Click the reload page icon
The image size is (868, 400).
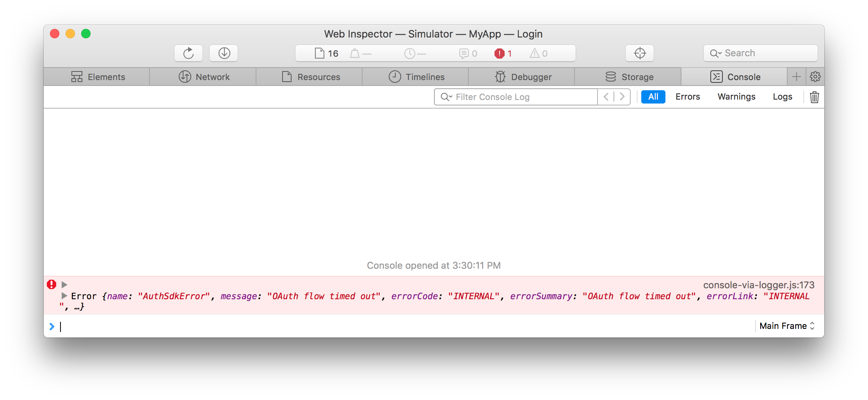189,53
